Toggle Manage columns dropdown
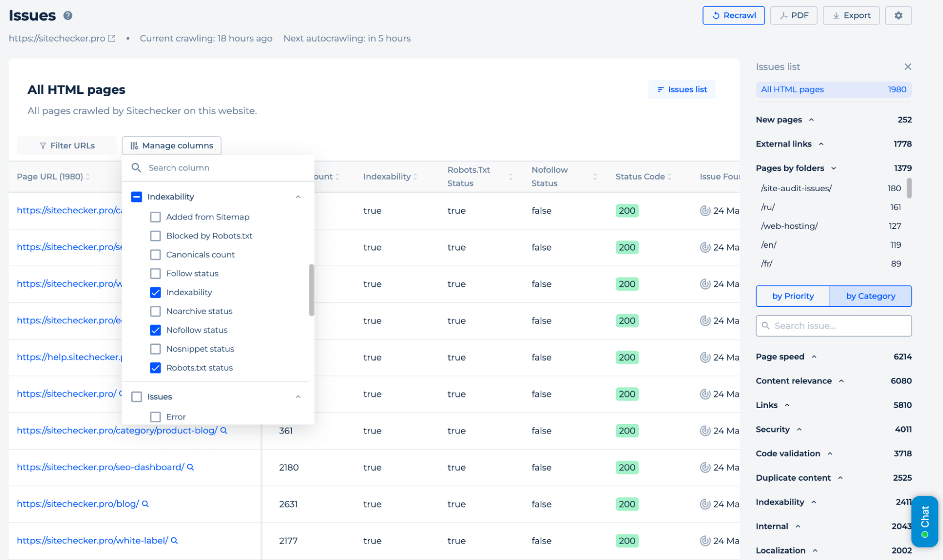943x560 pixels. [172, 146]
